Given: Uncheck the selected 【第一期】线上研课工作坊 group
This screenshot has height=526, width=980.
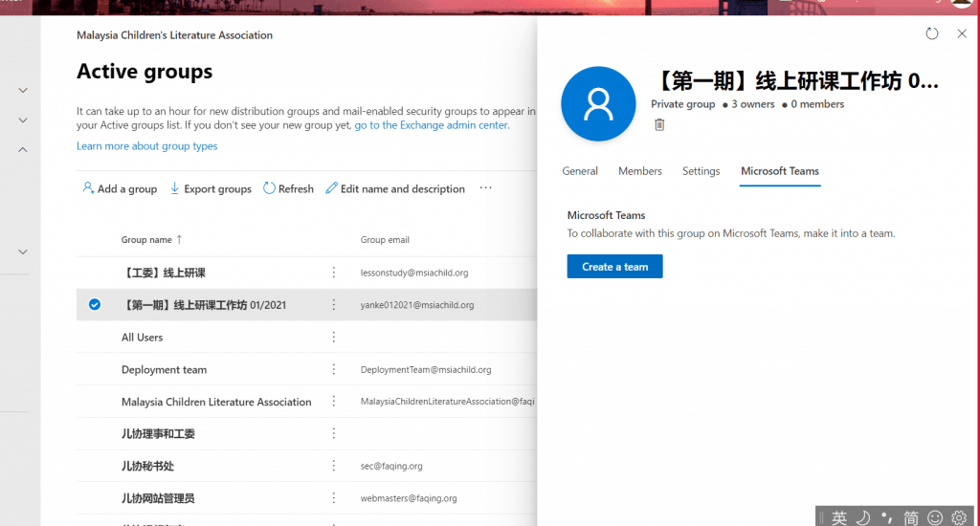Looking at the screenshot, I should 95,305.
